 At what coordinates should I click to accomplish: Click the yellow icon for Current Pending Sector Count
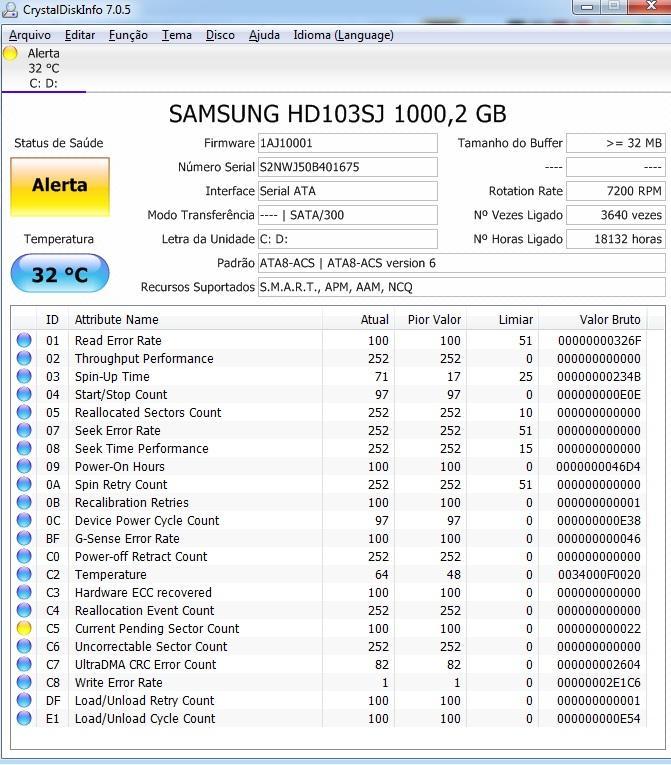point(24,628)
